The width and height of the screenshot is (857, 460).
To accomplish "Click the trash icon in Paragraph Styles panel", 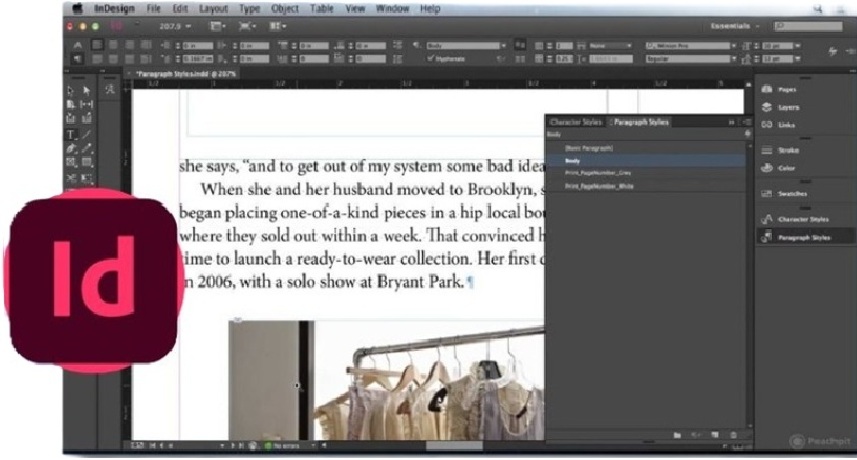I will tap(733, 435).
